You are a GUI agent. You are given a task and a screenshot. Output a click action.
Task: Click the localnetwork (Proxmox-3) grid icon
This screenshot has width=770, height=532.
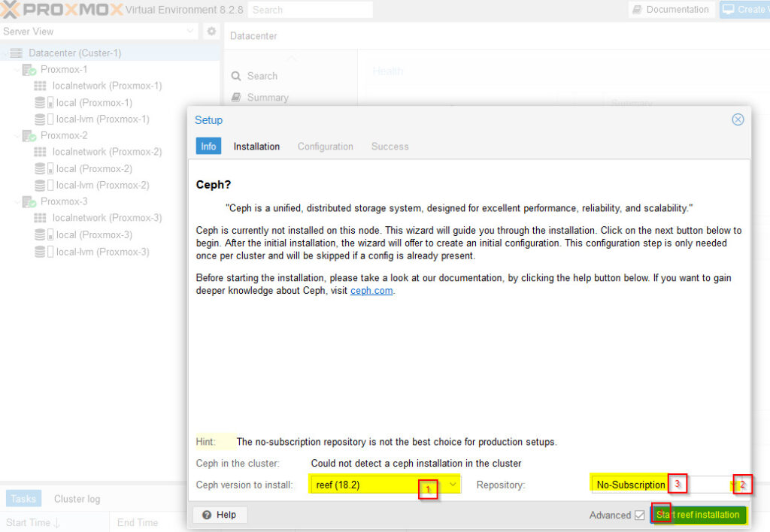pyautogui.click(x=41, y=218)
